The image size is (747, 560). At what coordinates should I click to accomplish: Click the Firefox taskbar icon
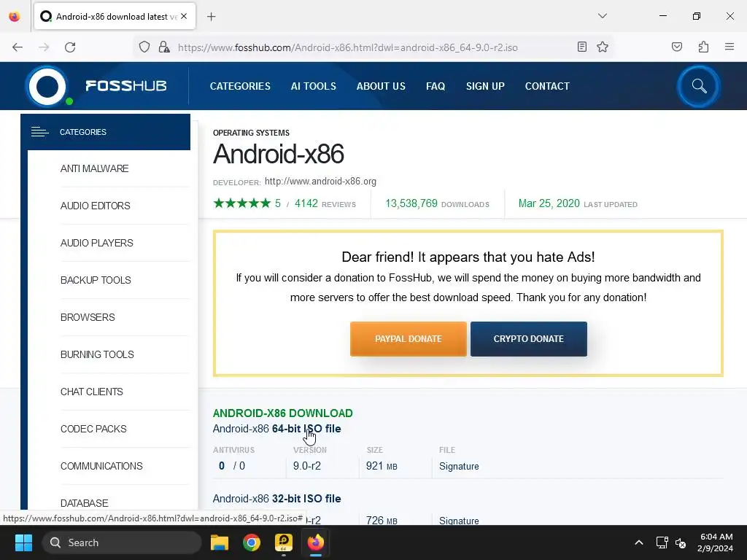(315, 542)
